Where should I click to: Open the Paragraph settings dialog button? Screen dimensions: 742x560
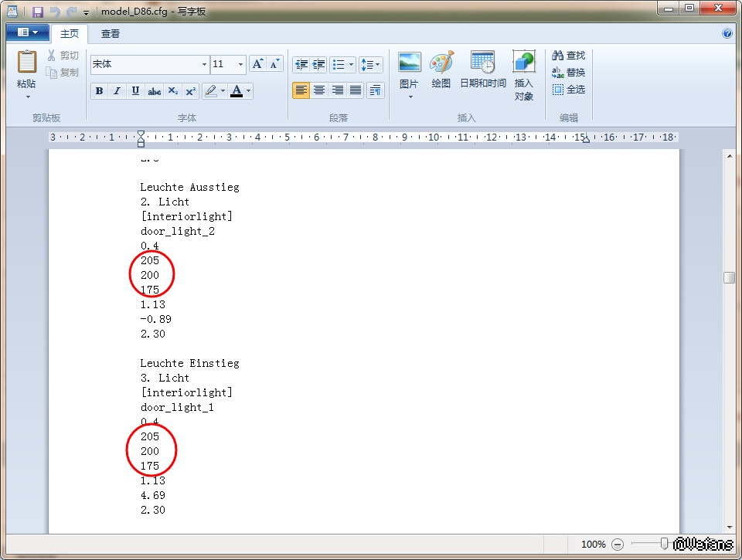click(375, 90)
